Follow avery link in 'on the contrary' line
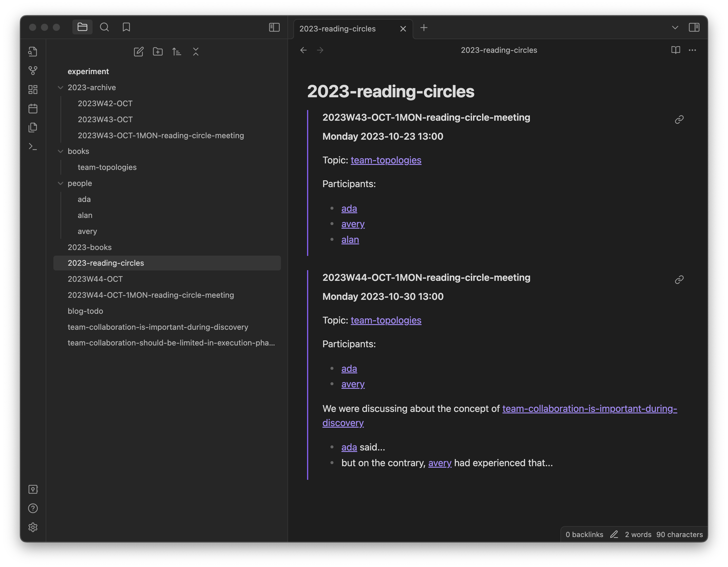This screenshot has width=728, height=567. pyautogui.click(x=440, y=463)
